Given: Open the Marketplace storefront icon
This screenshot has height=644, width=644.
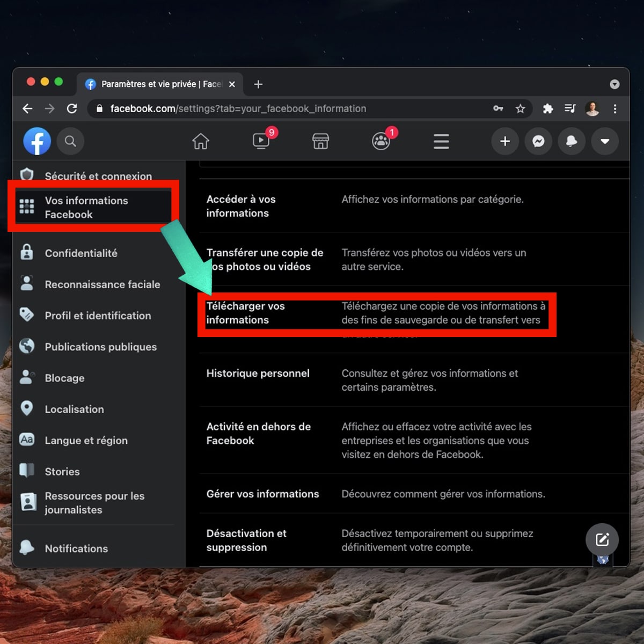Looking at the screenshot, I should (320, 141).
